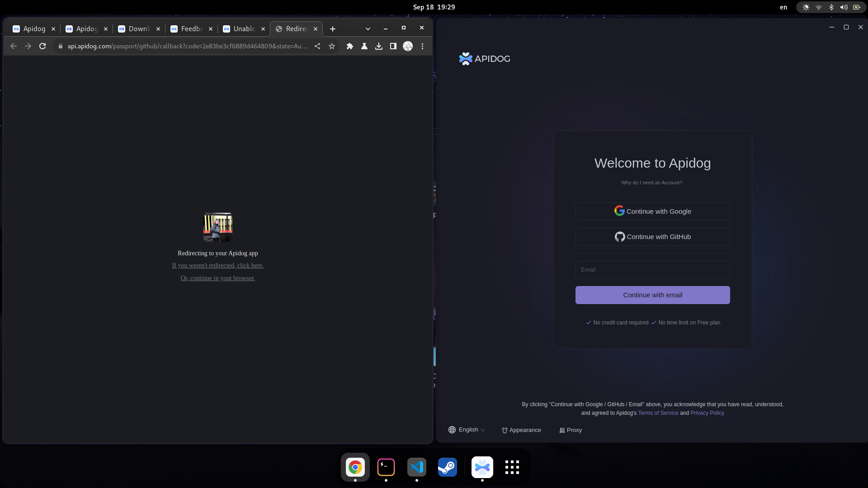This screenshot has height=488, width=868.
Task: Click Continue with email button
Action: (653, 295)
